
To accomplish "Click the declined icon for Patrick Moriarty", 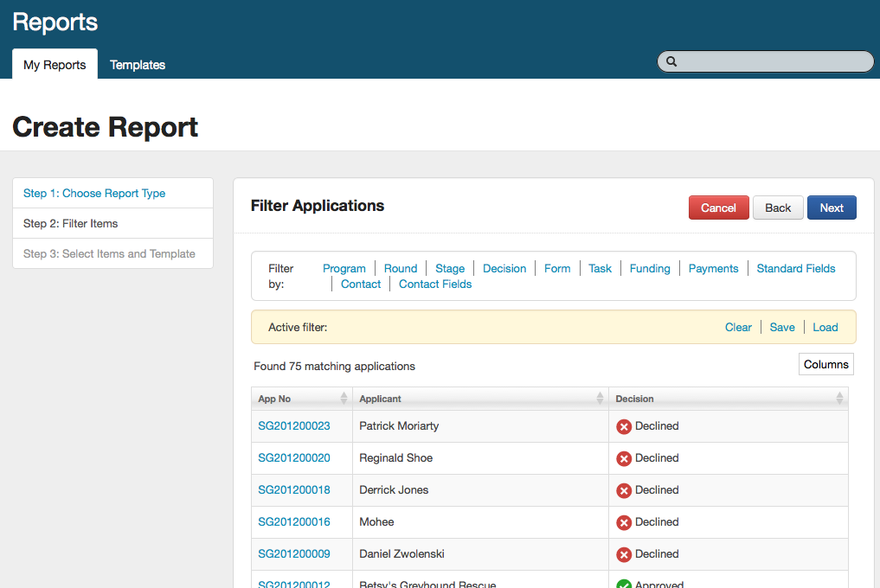I will [623, 426].
